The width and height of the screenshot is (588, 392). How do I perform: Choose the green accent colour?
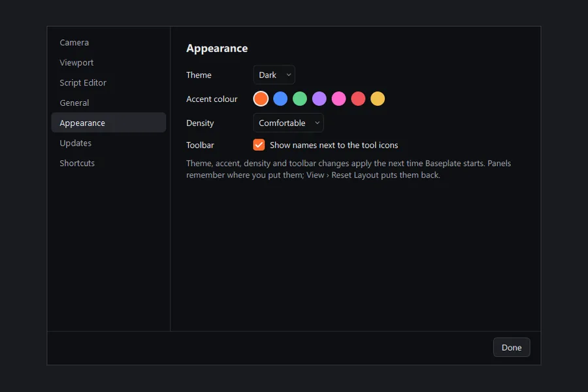click(300, 99)
